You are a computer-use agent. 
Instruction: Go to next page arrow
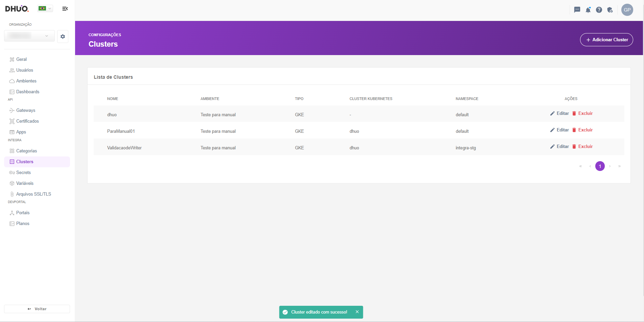coord(610,166)
